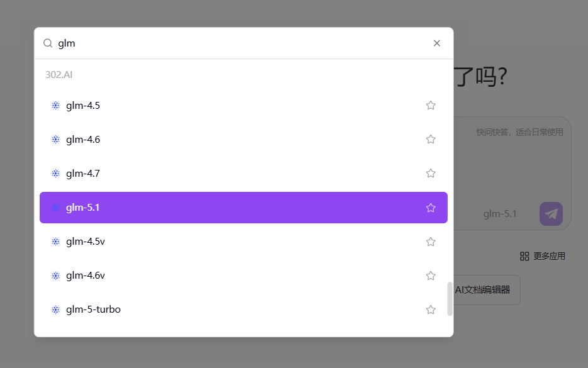Open the 更多应用 grid icon
The image size is (588, 368).
pyautogui.click(x=524, y=256)
